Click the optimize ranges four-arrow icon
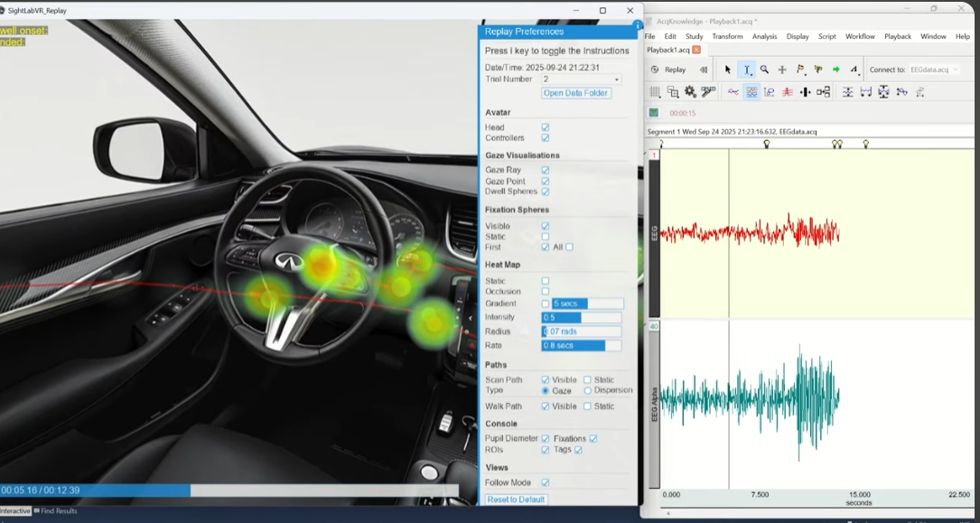 (x=883, y=92)
